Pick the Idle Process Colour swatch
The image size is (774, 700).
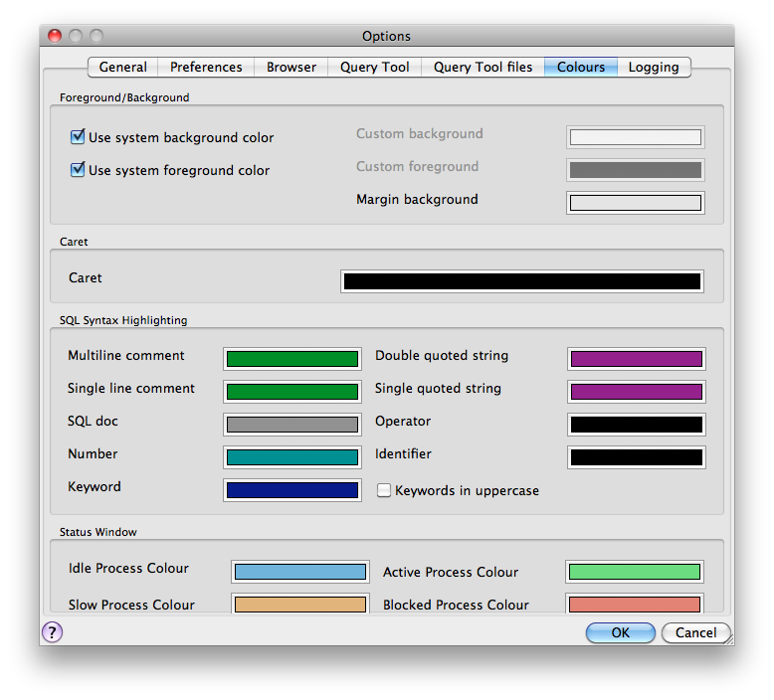coord(299,572)
